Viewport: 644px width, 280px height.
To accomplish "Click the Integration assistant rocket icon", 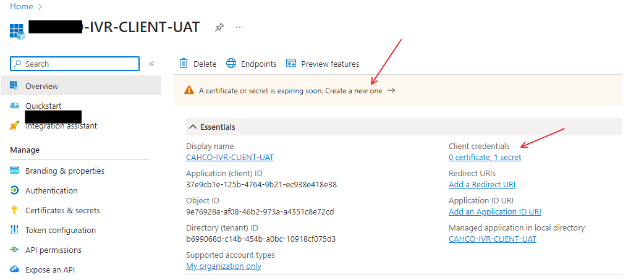I will 15,125.
